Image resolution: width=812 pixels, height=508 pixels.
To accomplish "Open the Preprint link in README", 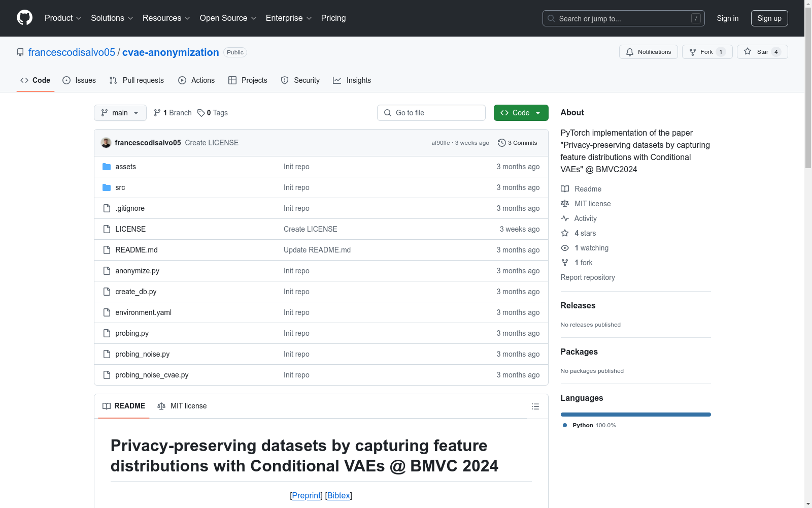I will 307,495.
